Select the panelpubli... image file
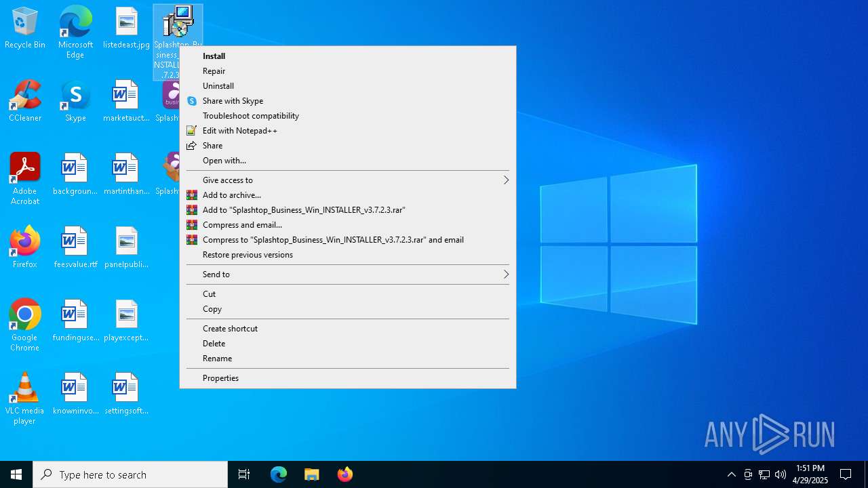Image resolution: width=868 pixels, height=488 pixels. coord(126,248)
